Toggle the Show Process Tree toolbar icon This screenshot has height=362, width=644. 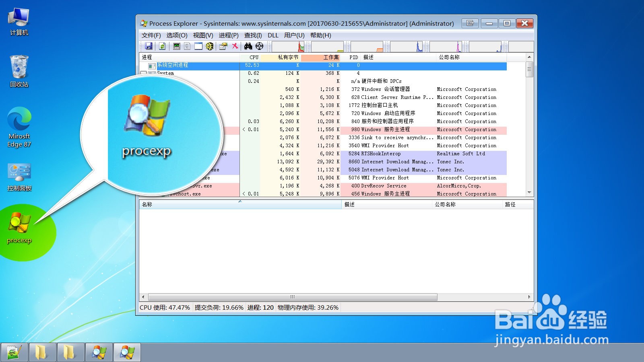click(x=187, y=46)
